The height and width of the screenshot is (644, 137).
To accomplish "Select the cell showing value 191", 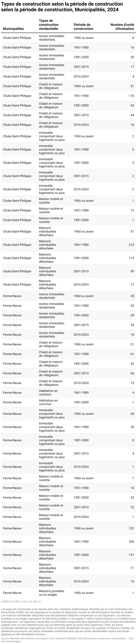I will tap(131, 555).
